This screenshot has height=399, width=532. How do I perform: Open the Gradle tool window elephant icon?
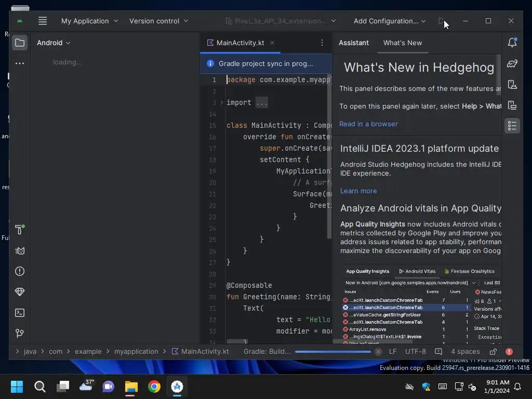[512, 63]
